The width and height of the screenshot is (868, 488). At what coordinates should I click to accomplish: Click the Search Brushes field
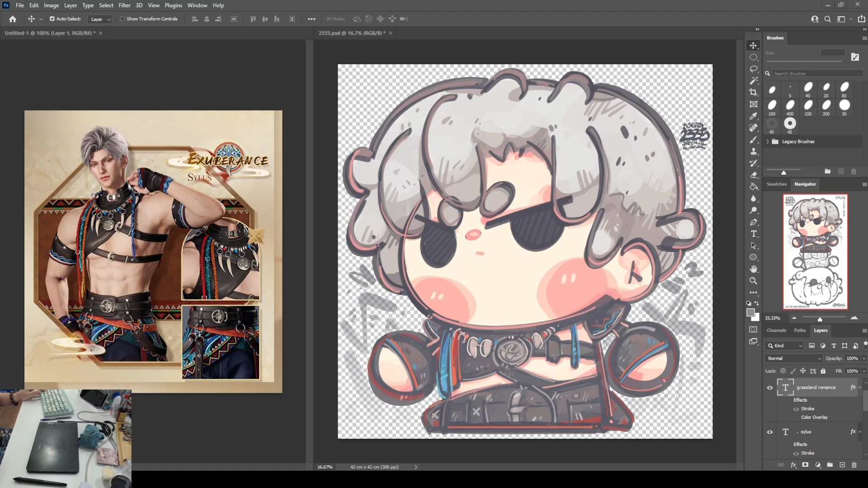pyautogui.click(x=818, y=73)
